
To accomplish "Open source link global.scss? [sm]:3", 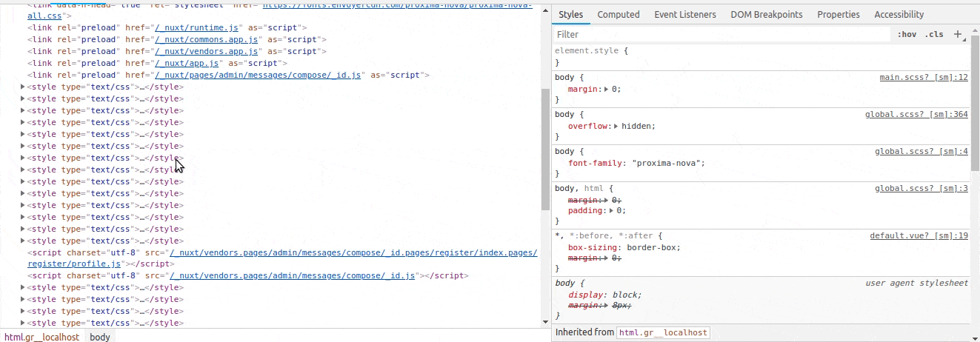I will point(921,188).
